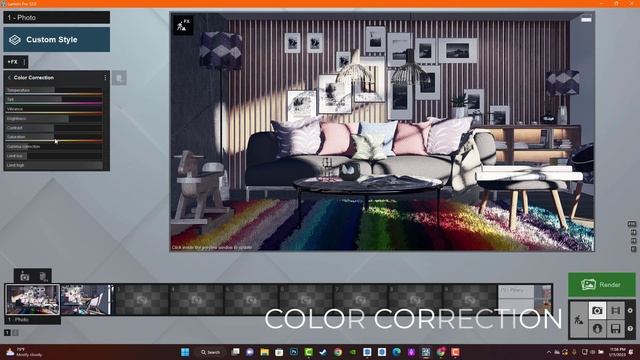The image size is (640, 360).
Task: Open the effects stack options next to +FX
Action: click(x=24, y=62)
